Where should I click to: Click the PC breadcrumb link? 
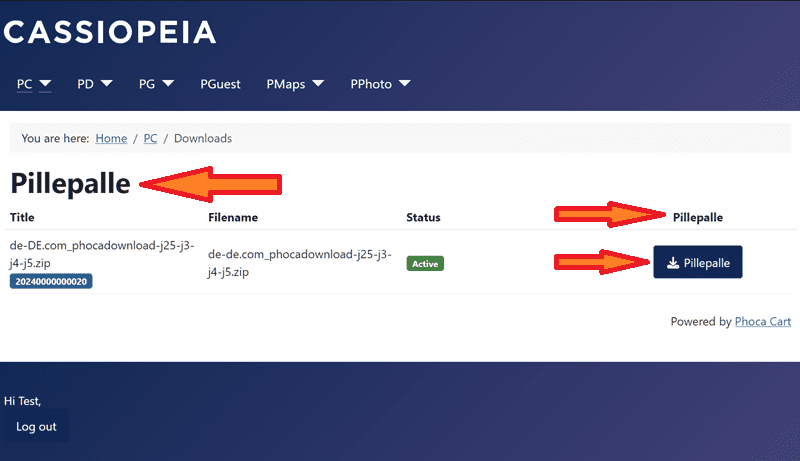(x=150, y=138)
